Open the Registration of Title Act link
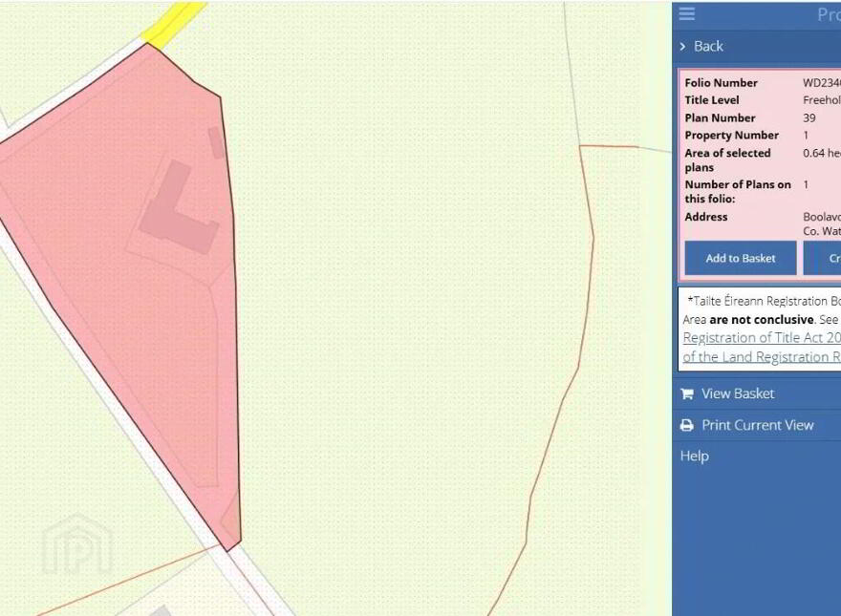 point(762,338)
